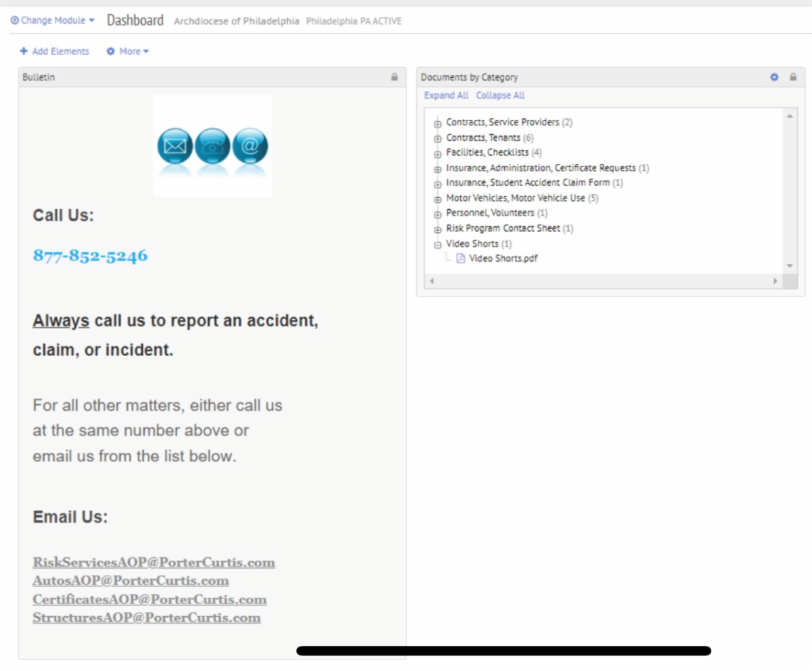The image size is (812, 671).
Task: Click Expand All link
Action: (446, 95)
